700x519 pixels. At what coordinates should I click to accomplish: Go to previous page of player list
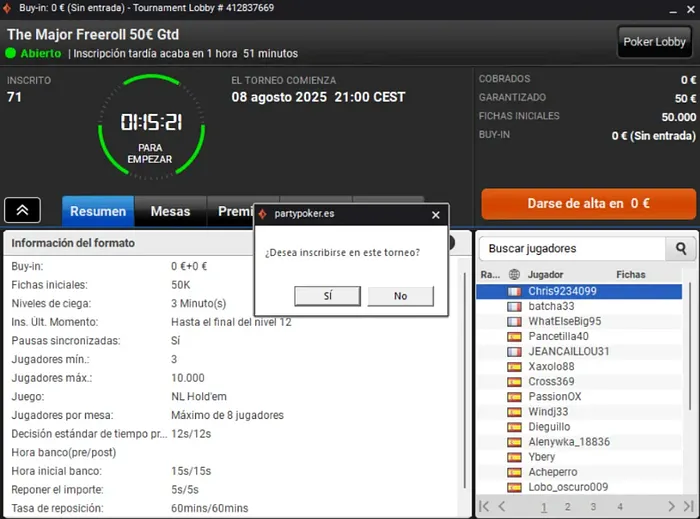tap(502, 507)
